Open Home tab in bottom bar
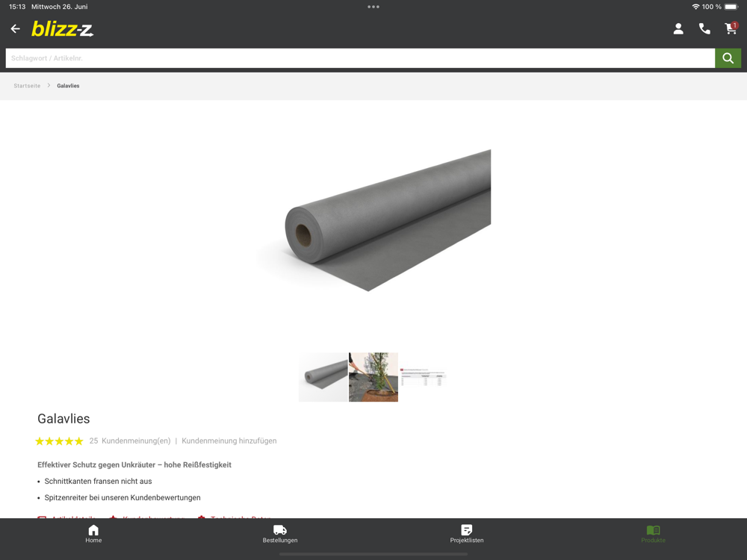This screenshot has height=560, width=747. tap(93, 534)
